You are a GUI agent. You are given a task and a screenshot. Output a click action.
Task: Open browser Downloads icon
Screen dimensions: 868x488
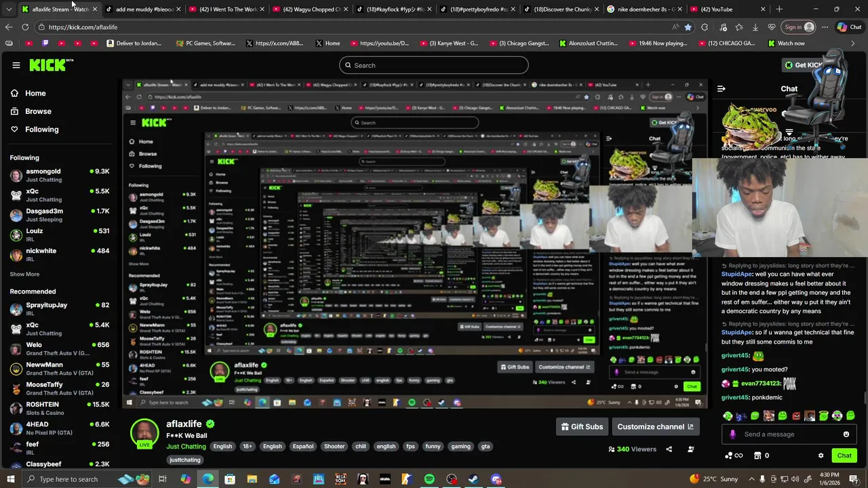point(755,27)
